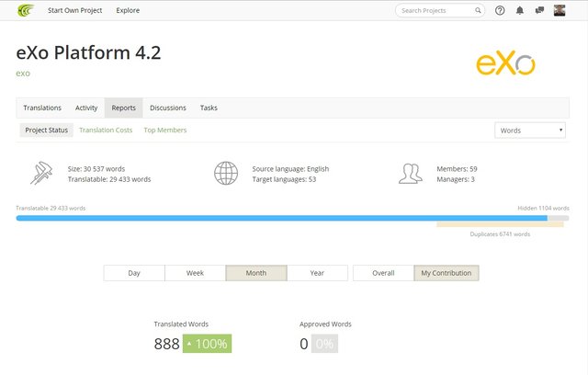
Task: Select the Month period toggle
Action: click(x=256, y=273)
